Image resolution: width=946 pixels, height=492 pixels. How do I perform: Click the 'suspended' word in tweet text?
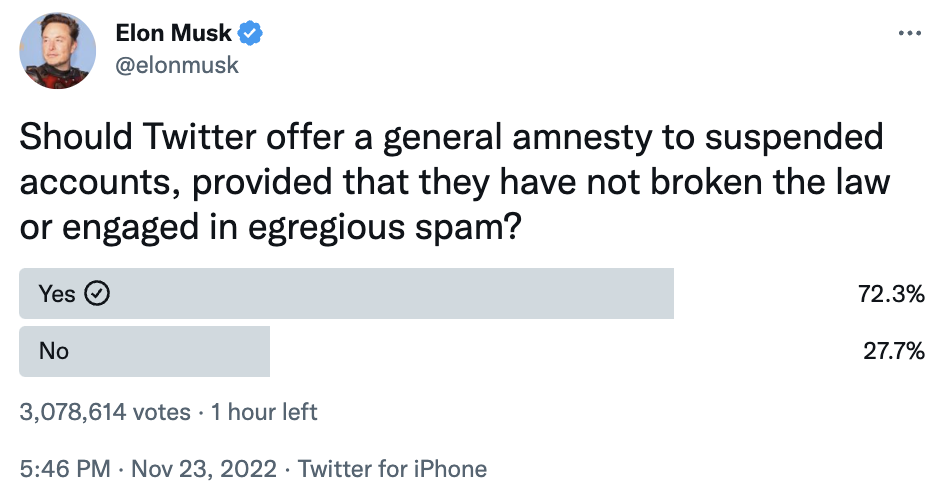pyautogui.click(x=794, y=138)
